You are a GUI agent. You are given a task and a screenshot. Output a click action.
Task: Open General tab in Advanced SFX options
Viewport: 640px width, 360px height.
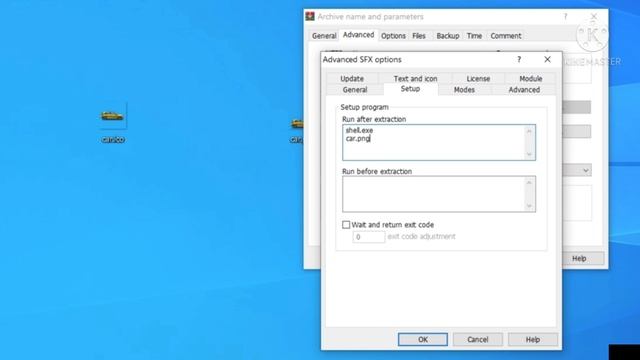coord(355,90)
